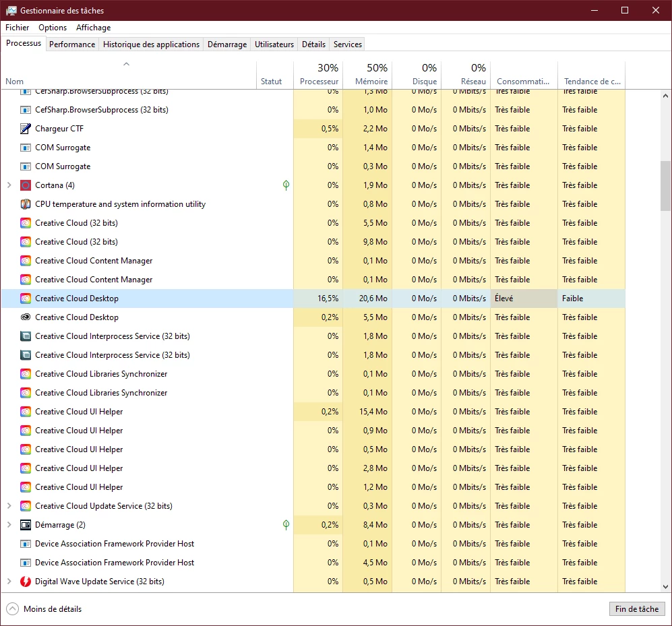Open the Options menu
Screen dimensions: 672x626
tap(53, 28)
